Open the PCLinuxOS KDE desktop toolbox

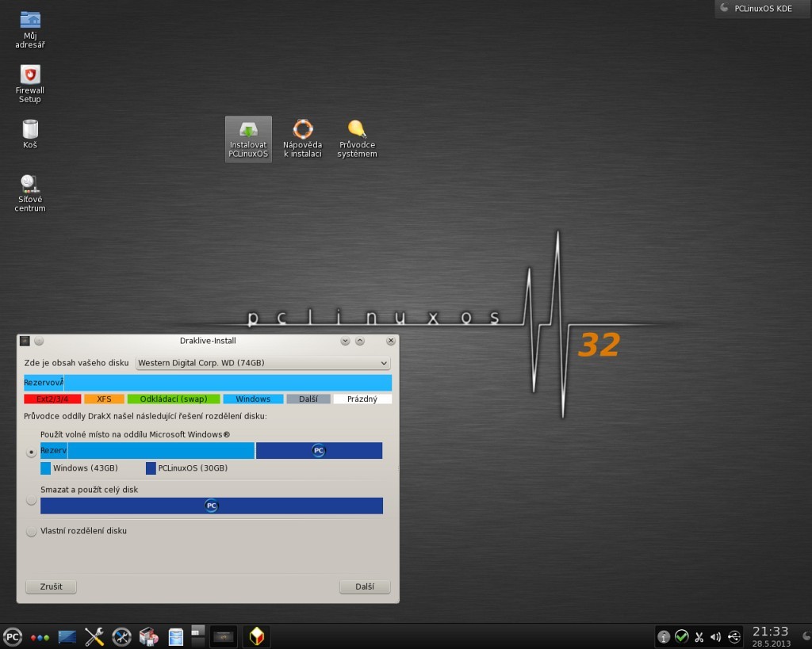coord(763,9)
